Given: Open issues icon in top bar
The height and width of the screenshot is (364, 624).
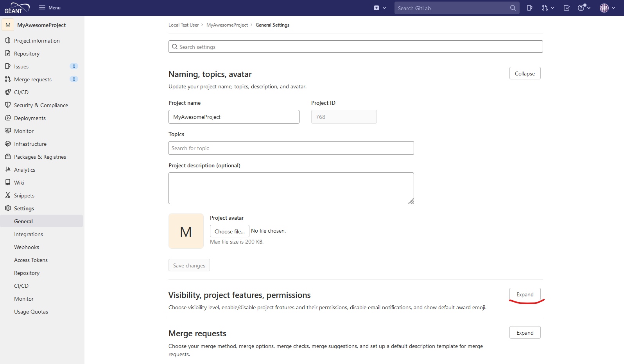Looking at the screenshot, I should [x=529, y=8].
